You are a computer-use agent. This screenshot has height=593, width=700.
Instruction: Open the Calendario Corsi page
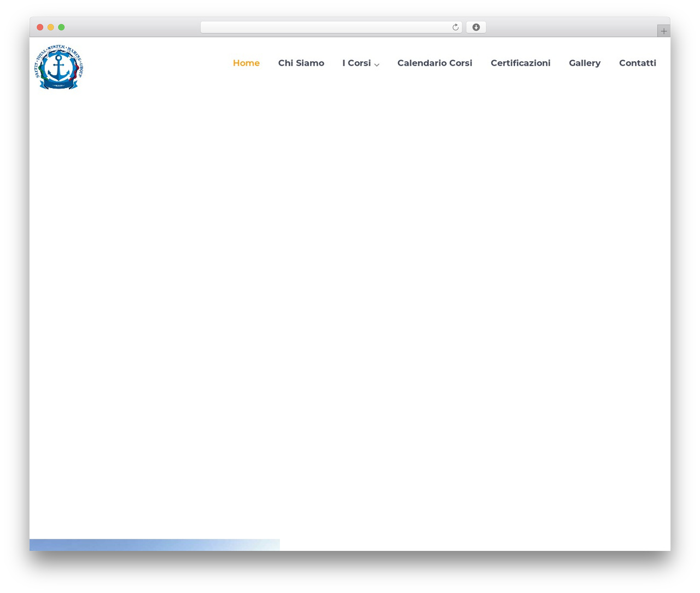(435, 63)
